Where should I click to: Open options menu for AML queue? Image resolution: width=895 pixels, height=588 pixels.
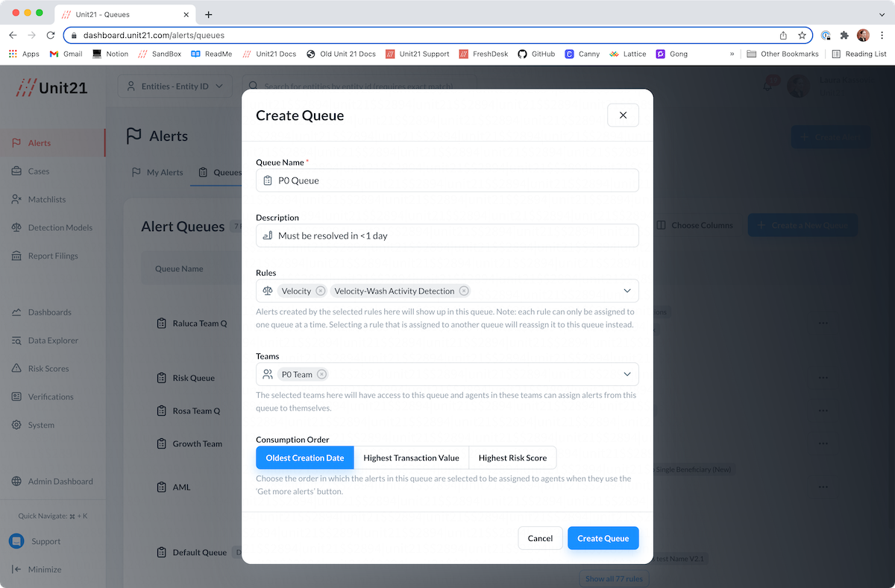click(823, 487)
